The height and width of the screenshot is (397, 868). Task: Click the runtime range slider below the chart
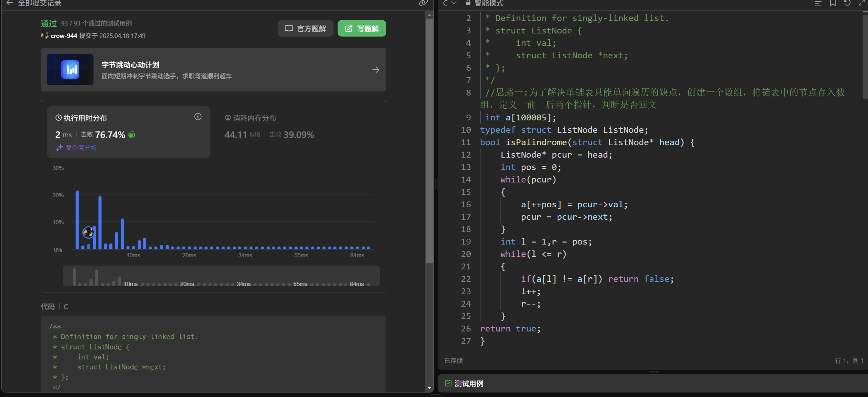tap(221, 276)
